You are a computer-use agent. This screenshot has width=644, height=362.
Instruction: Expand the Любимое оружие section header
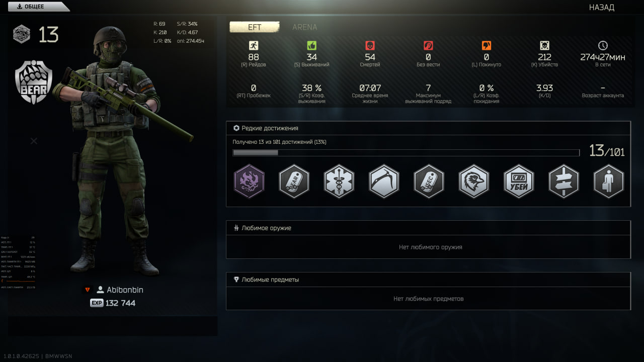428,228
